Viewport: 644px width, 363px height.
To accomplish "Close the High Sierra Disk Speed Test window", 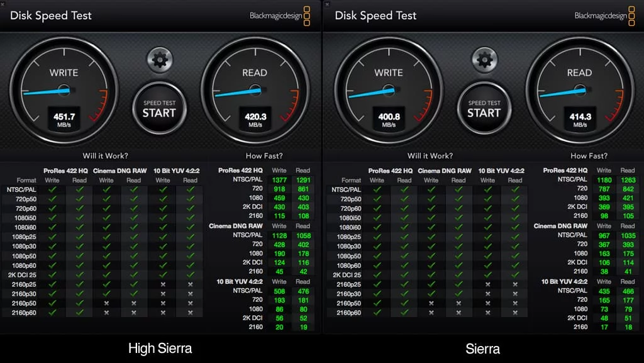I will [3, 4].
